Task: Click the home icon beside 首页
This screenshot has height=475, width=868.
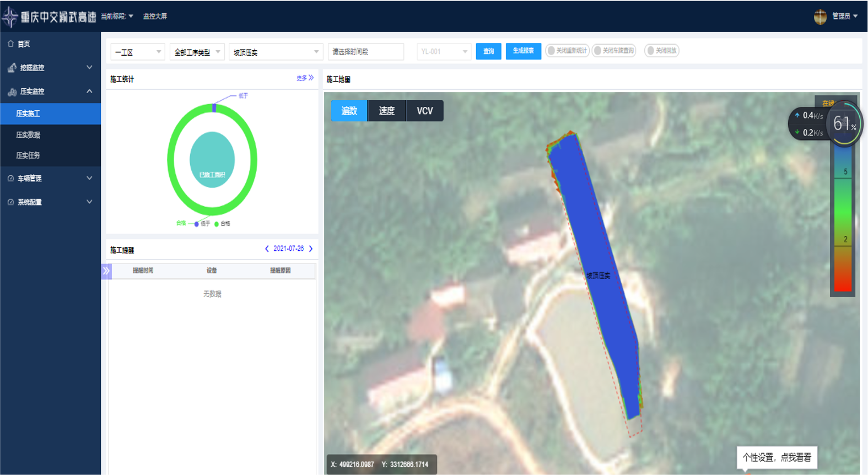Action: [x=10, y=44]
